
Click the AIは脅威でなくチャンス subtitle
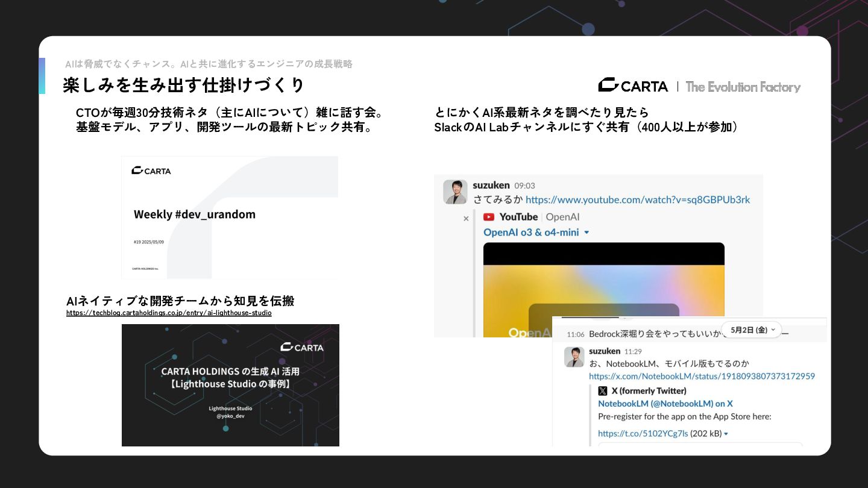click(209, 64)
